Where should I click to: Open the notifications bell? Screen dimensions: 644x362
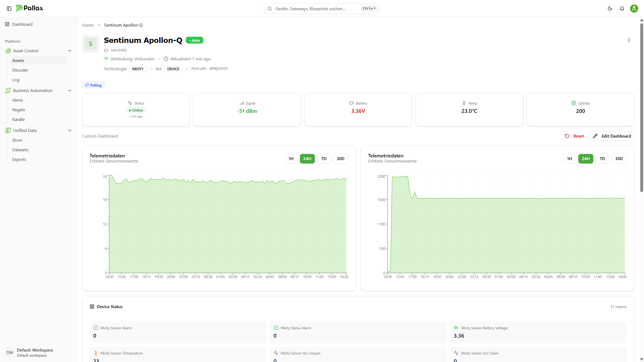(622, 9)
